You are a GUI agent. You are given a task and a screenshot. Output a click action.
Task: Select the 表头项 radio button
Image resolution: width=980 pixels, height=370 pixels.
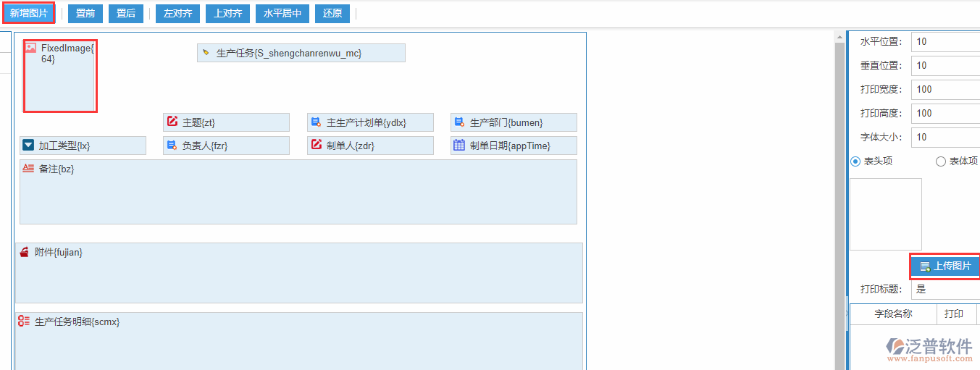(855, 161)
